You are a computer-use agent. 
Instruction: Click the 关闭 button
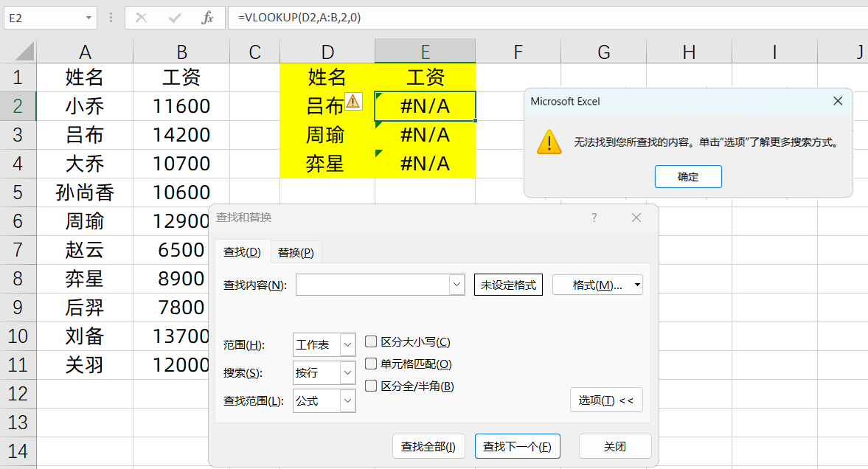615,446
